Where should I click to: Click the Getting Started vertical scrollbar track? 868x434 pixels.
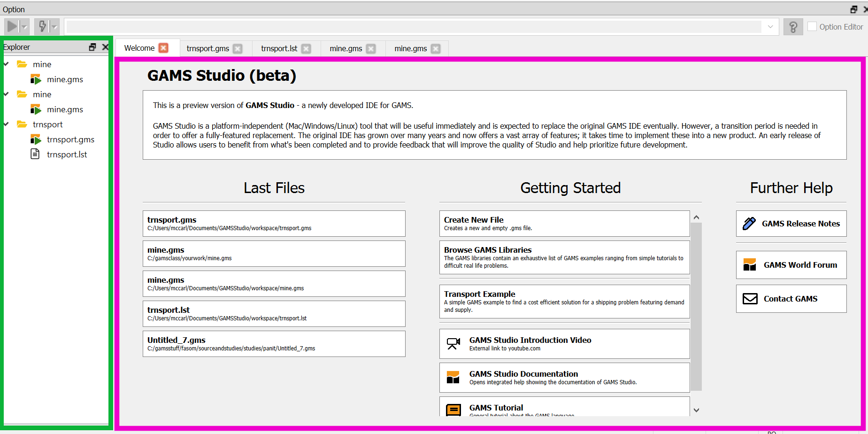696,307
